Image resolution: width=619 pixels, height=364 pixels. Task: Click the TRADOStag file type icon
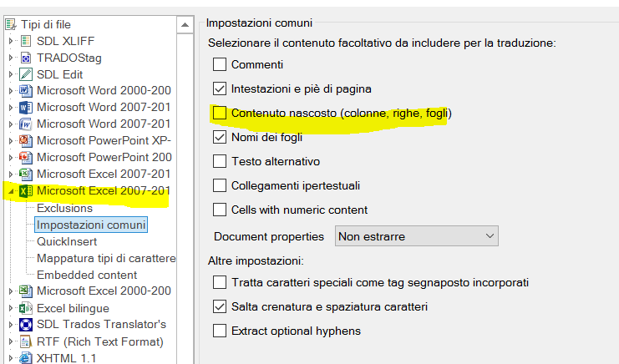tap(26, 58)
